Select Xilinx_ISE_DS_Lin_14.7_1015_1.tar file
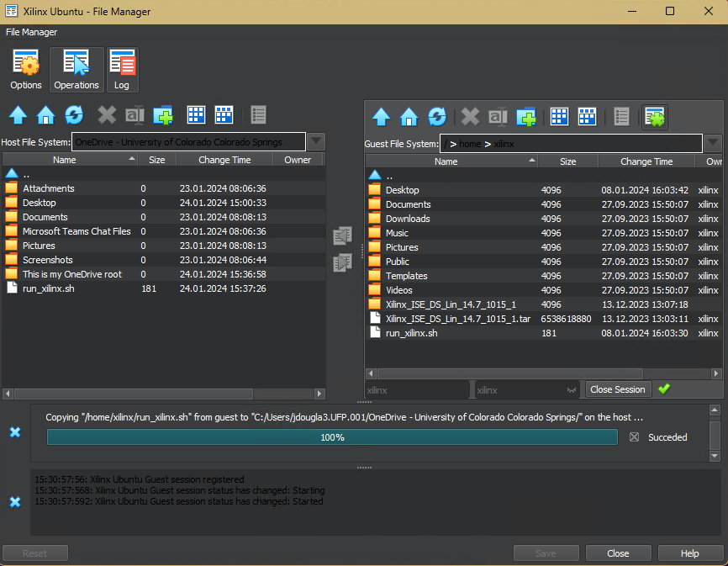The image size is (728, 566). (x=544, y=319)
